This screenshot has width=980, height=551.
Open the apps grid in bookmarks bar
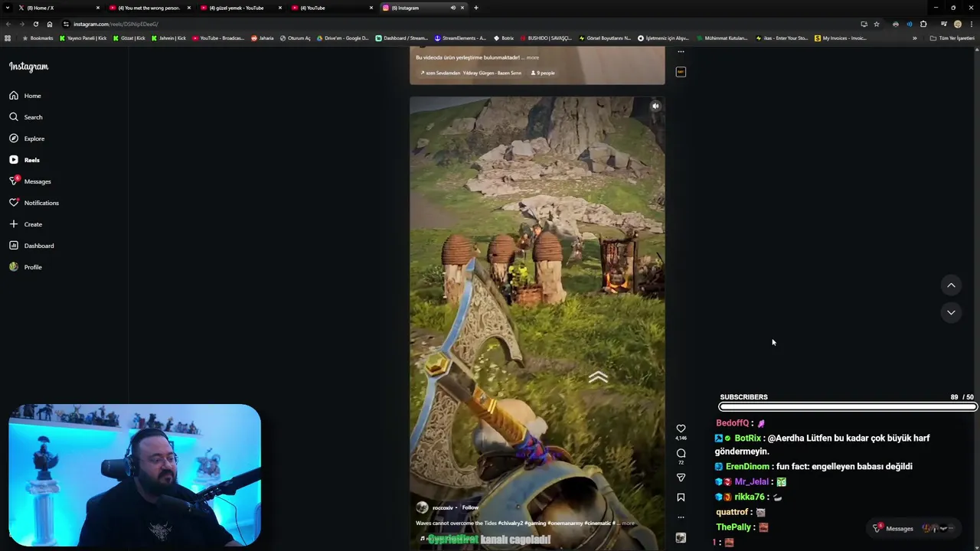point(8,38)
